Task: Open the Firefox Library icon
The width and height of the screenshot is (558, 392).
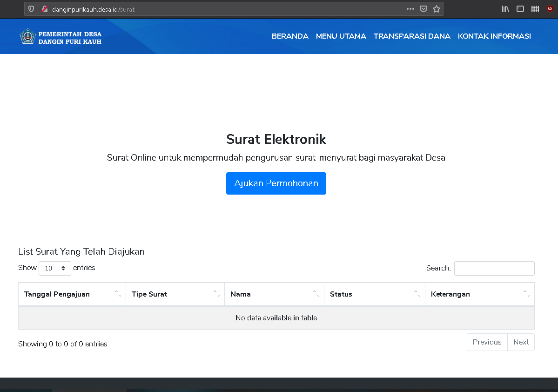Action: coord(505,8)
